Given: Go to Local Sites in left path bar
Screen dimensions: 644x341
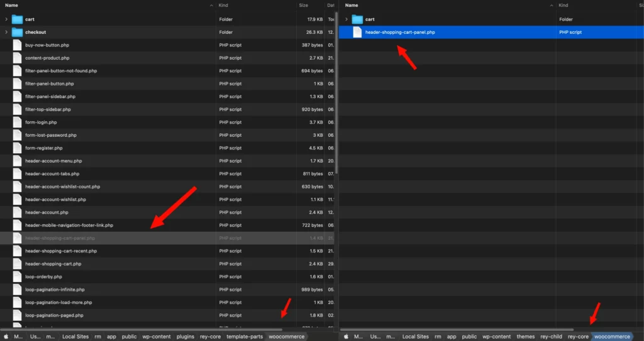Looking at the screenshot, I should (75, 337).
